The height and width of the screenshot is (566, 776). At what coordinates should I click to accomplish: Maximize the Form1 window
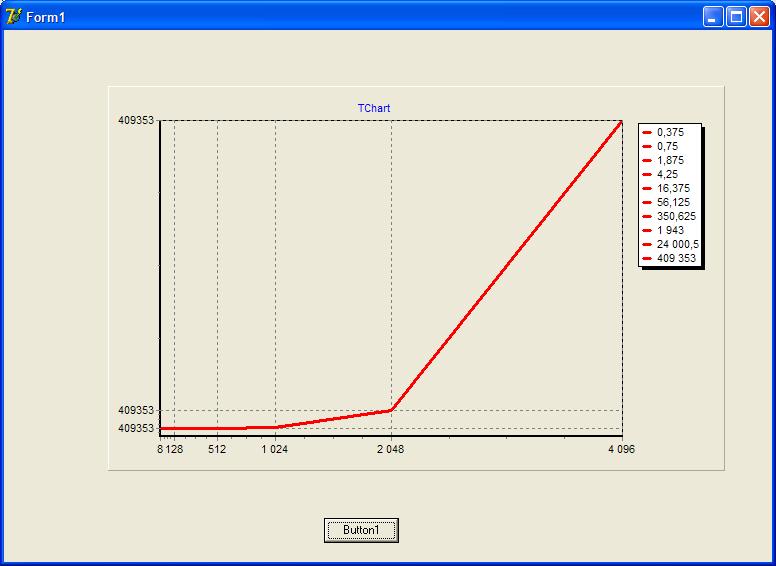736,16
